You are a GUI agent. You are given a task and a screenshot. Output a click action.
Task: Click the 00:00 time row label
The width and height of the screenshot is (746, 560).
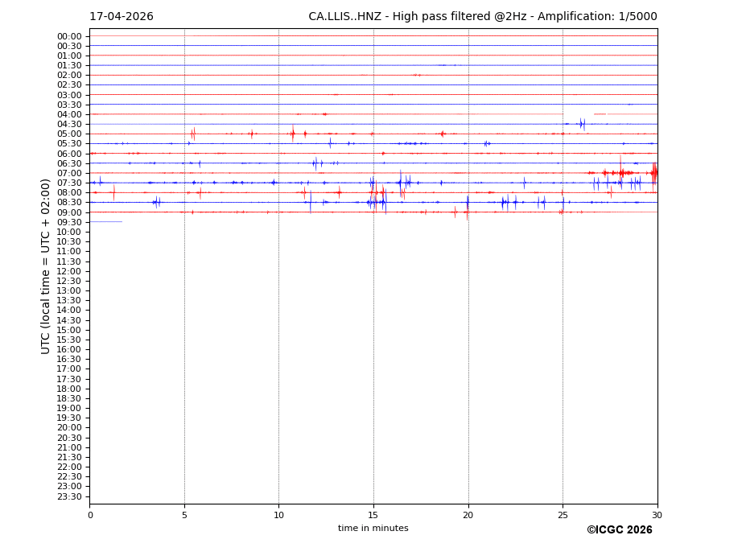pyautogui.click(x=69, y=36)
